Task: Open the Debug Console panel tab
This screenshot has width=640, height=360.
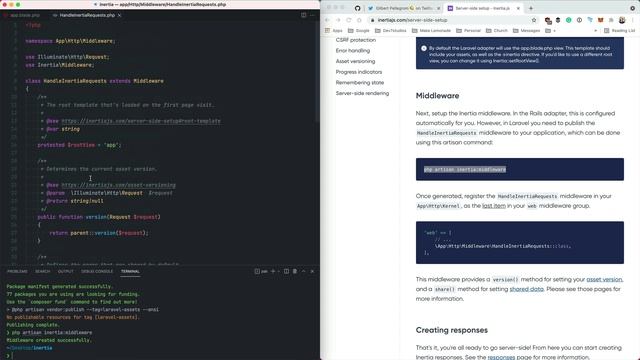Action: pyautogui.click(x=97, y=271)
